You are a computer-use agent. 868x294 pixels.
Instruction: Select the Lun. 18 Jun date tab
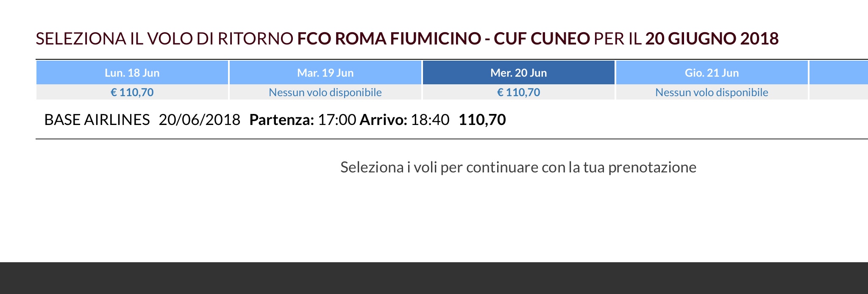(132, 73)
